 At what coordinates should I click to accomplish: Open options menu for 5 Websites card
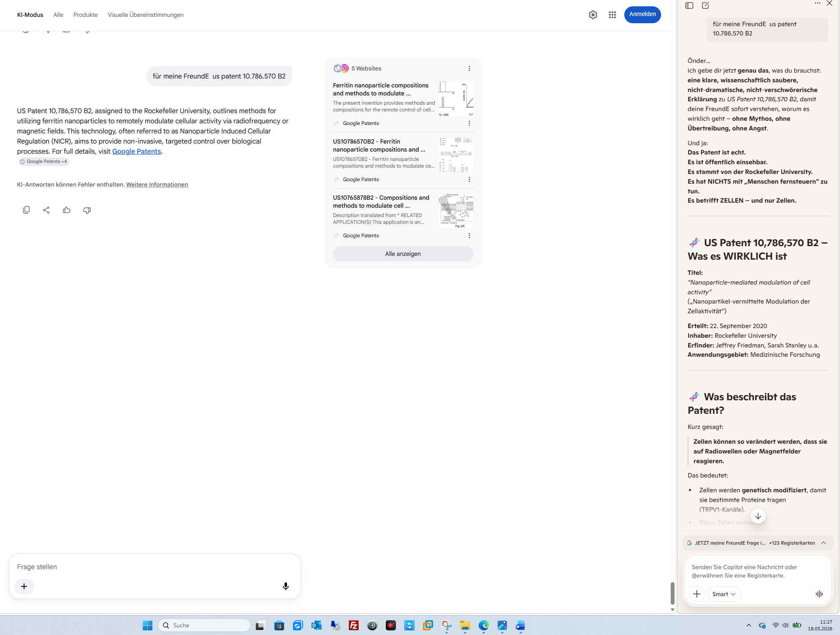(x=469, y=68)
